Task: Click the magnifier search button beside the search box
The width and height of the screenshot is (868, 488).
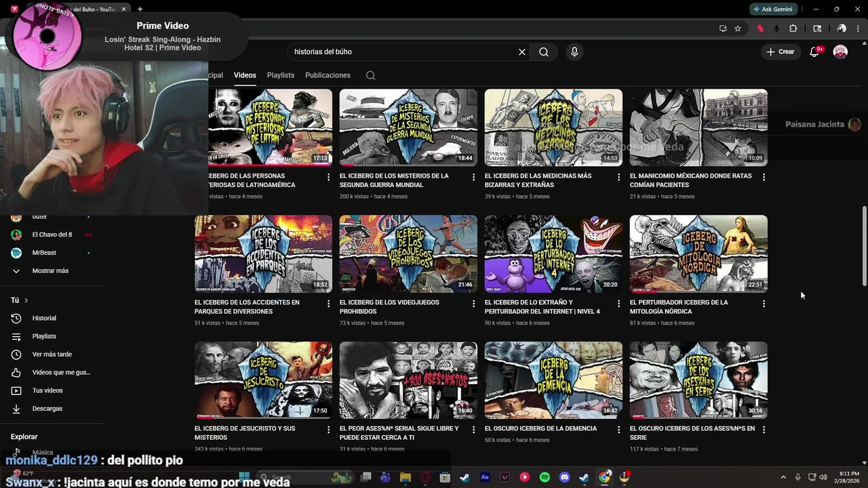Action: tap(544, 52)
